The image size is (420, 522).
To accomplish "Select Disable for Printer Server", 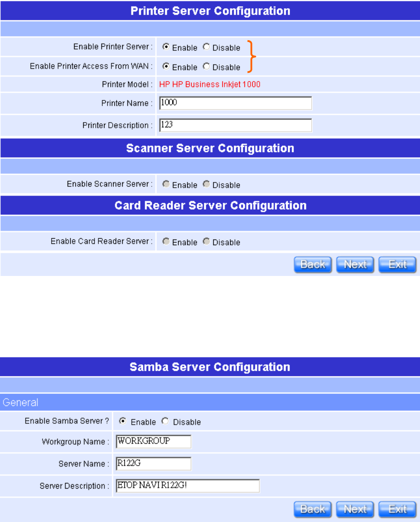I will point(206,47).
